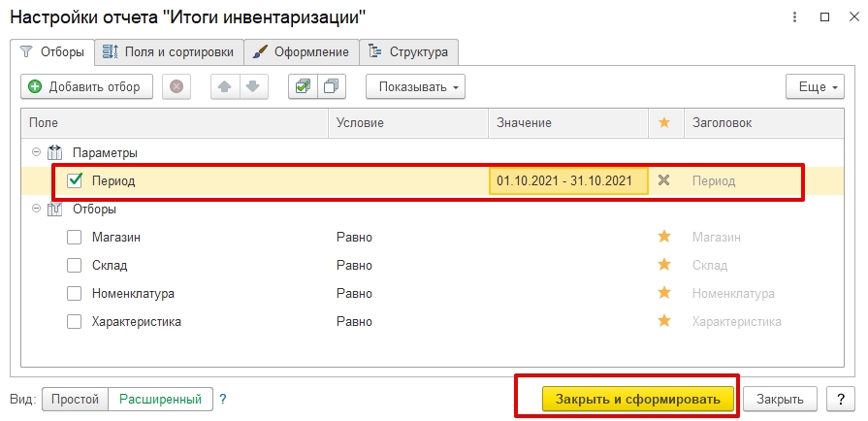
Task: Switch view to Расширенный
Action: point(161,399)
